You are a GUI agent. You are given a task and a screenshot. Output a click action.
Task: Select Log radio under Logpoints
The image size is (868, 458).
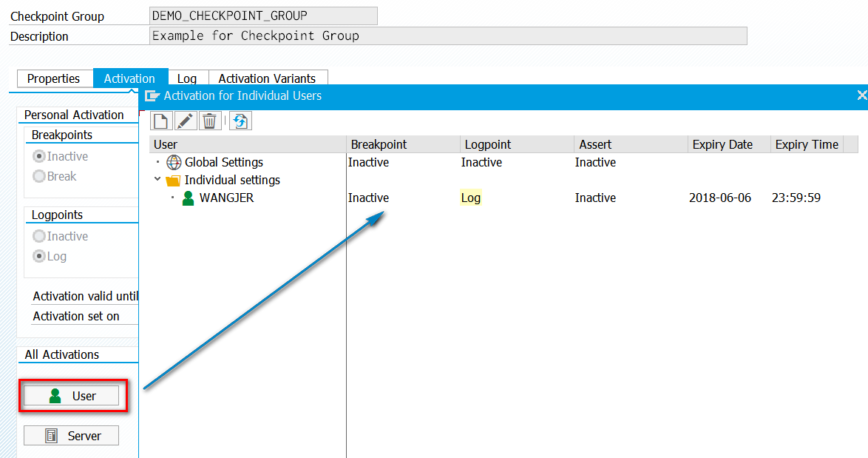38,256
